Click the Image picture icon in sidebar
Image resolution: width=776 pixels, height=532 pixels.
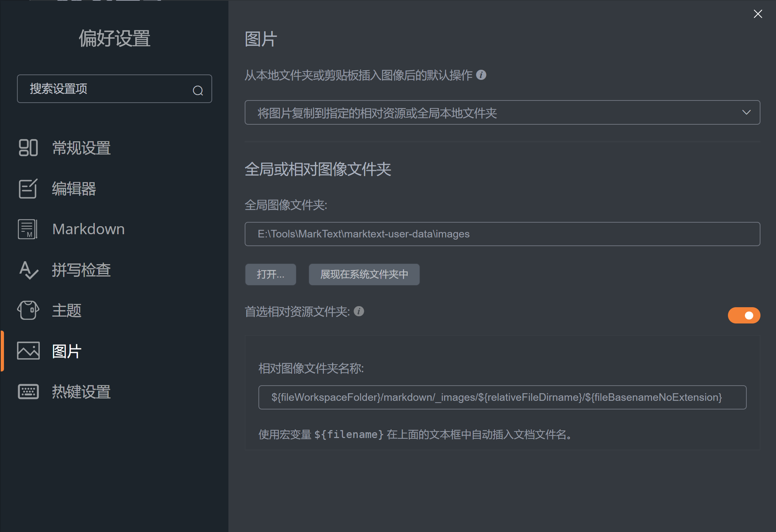(28, 351)
